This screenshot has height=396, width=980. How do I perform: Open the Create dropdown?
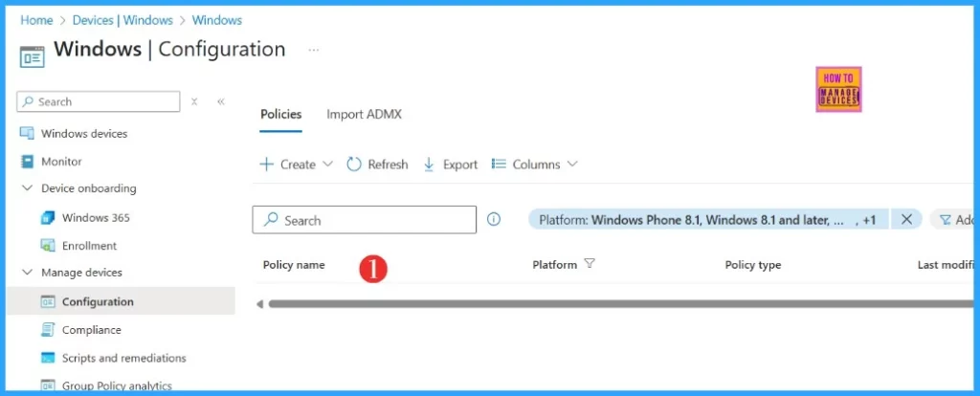(x=297, y=165)
